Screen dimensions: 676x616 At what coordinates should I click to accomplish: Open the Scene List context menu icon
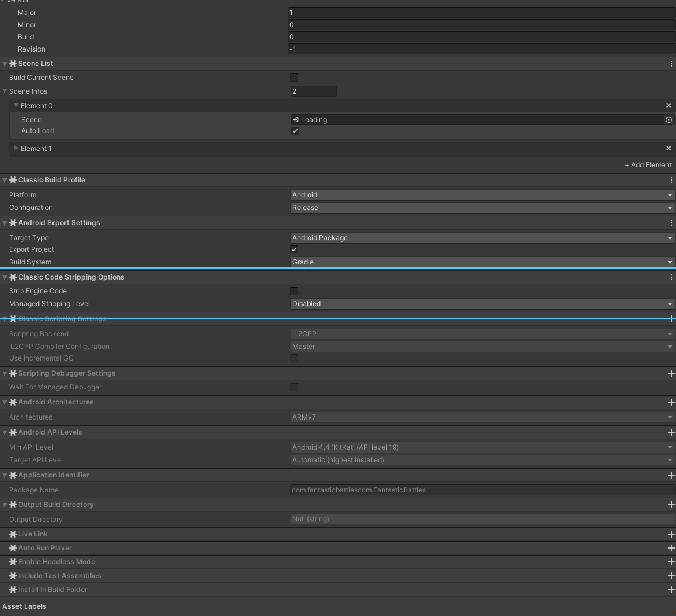pyautogui.click(x=671, y=63)
